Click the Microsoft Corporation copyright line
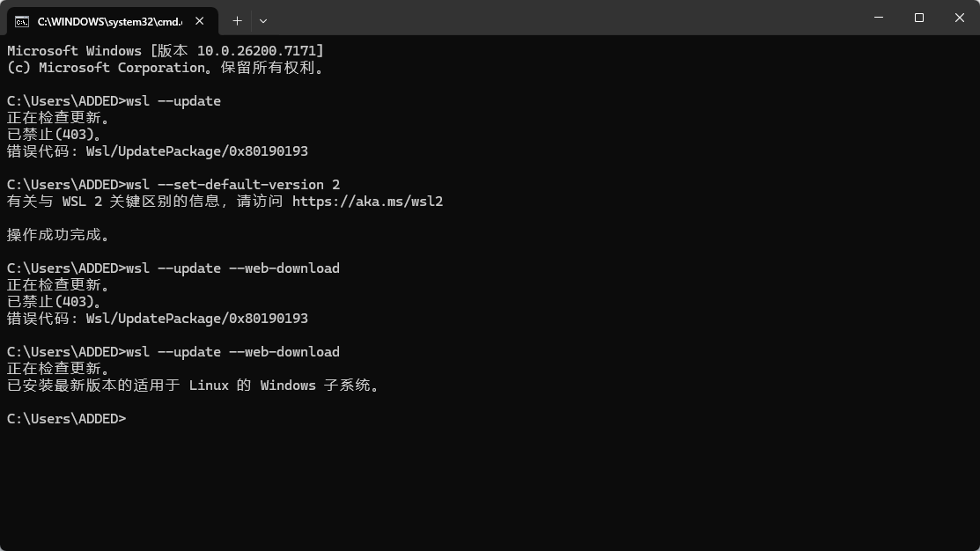980x551 pixels. (x=166, y=68)
